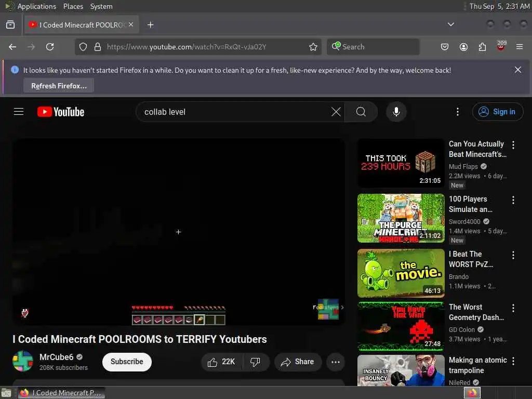The image size is (532, 399).
Task: Expand the list all tabs chevron
Action: click(450, 24)
